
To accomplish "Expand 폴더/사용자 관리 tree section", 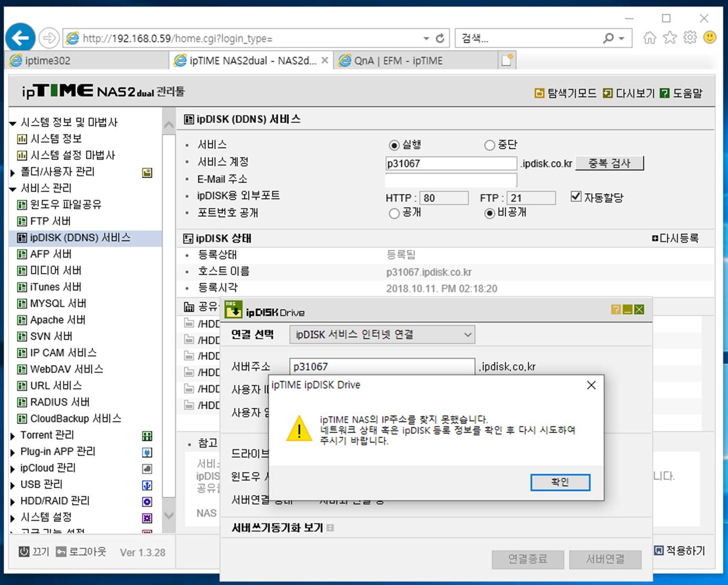I will click(13, 173).
